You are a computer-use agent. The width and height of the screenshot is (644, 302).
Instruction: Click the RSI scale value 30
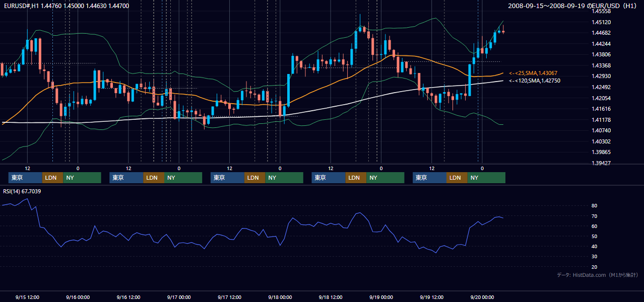point(594,257)
